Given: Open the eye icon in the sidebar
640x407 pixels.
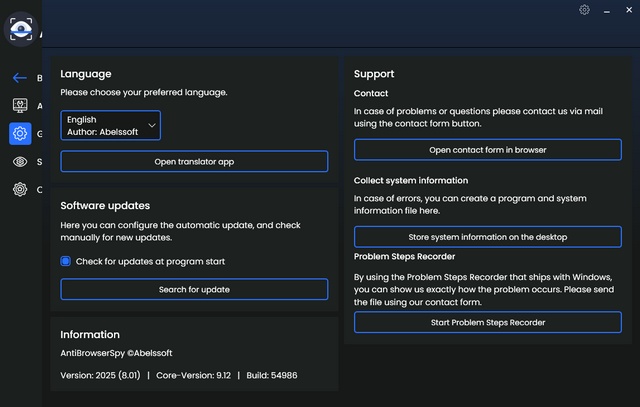Looking at the screenshot, I should point(20,161).
